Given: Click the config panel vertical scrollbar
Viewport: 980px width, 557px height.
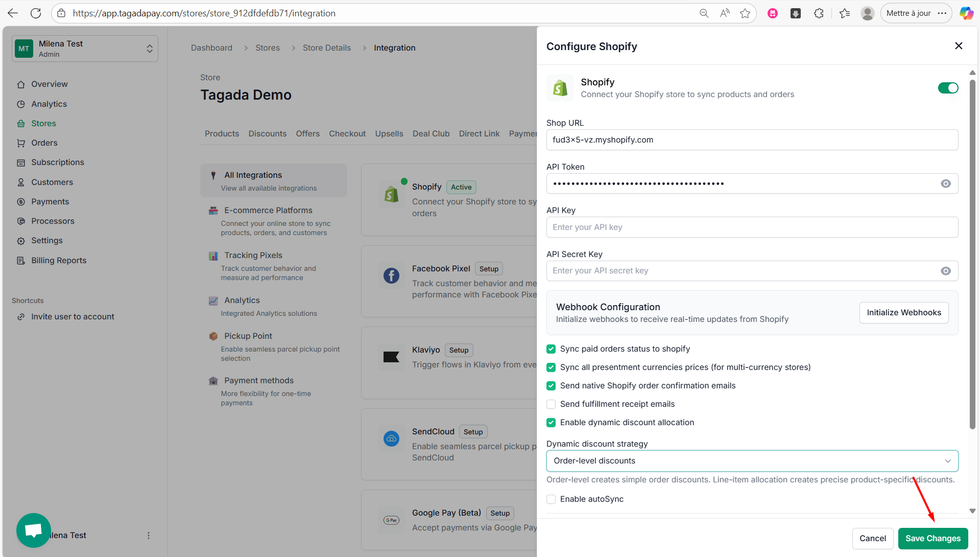Looking at the screenshot, I should [972, 256].
